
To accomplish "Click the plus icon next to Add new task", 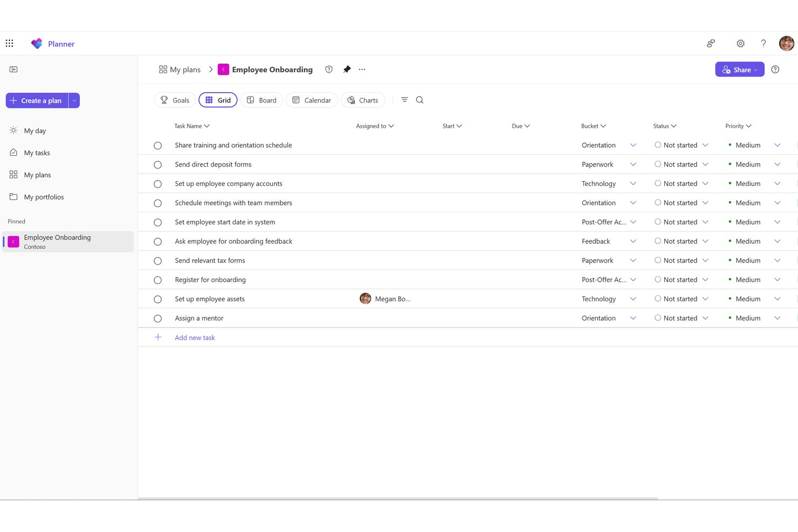I will click(x=158, y=337).
